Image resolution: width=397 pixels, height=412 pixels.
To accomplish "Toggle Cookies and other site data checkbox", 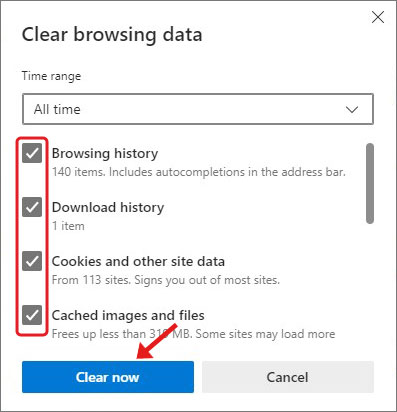I will point(32,261).
